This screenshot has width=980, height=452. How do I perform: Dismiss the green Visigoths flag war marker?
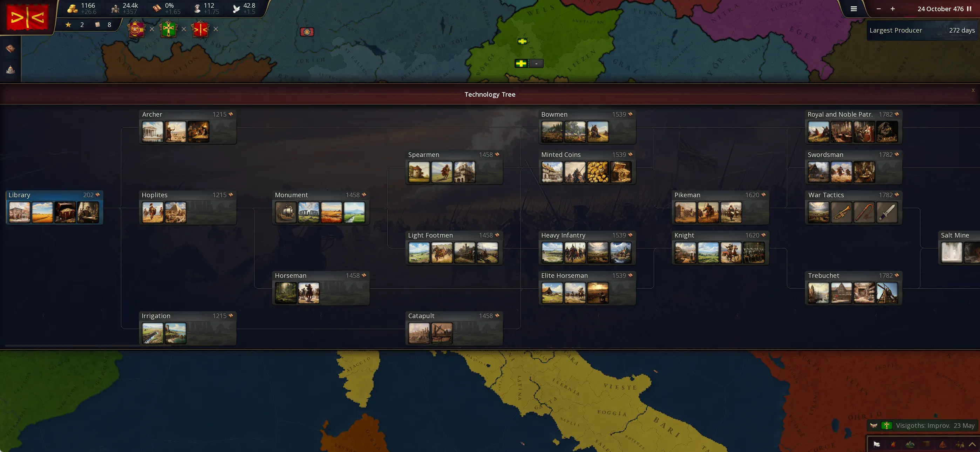click(x=184, y=29)
